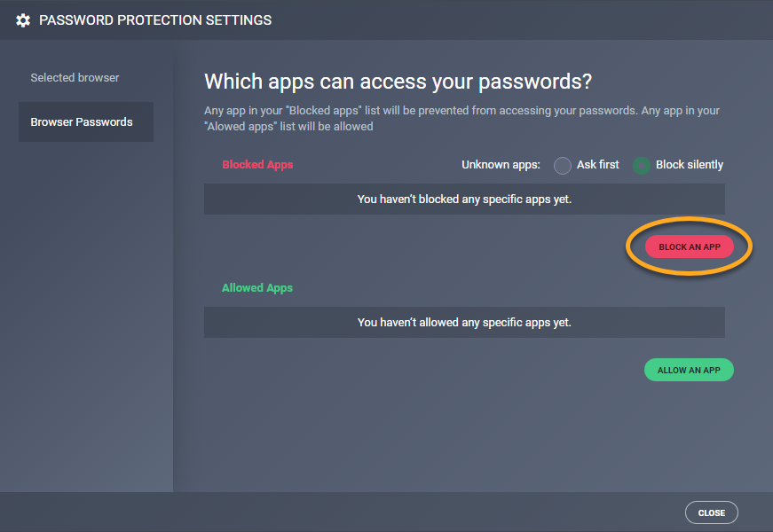Viewport: 773px width, 532px height.
Task: Click empty sidebar area below Browser Passwords
Action: click(x=86, y=310)
